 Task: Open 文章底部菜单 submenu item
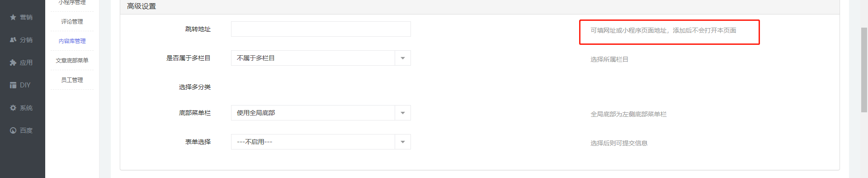click(72, 61)
